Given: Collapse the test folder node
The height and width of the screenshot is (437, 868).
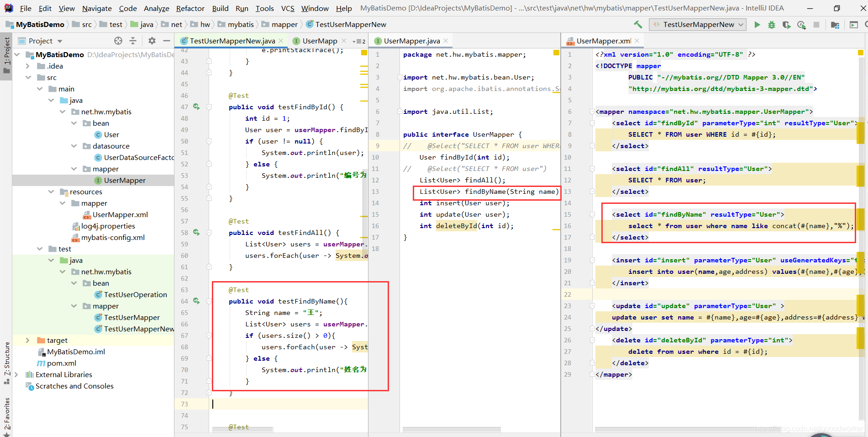Looking at the screenshot, I should coord(40,249).
